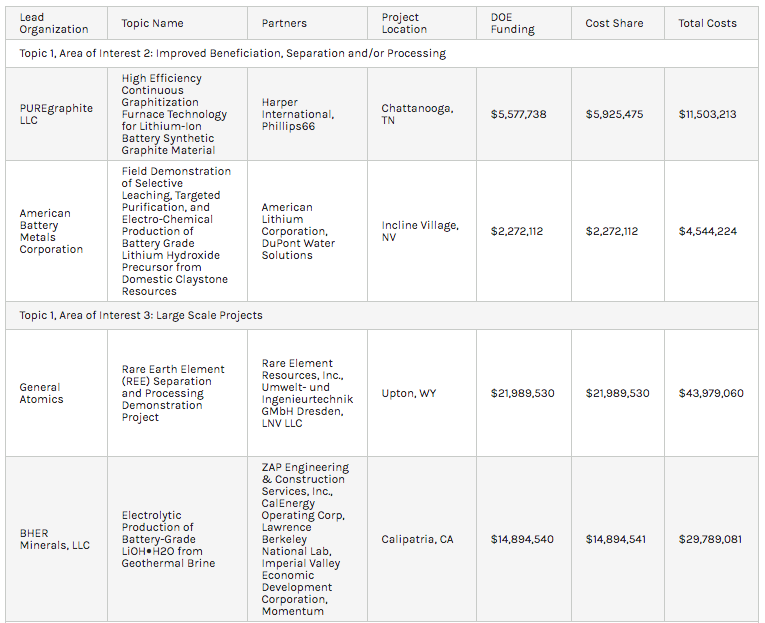Click the $21,989,530 DOE Funding value

(x=523, y=393)
